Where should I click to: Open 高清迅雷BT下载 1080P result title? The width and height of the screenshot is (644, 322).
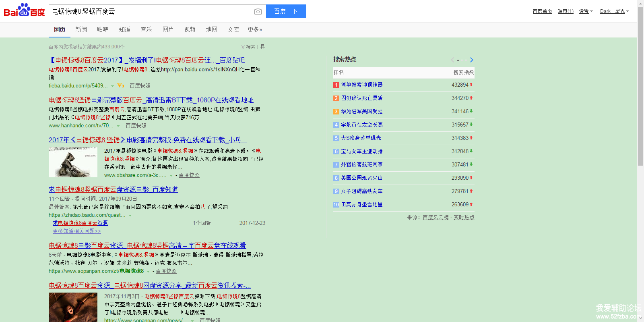151,100
